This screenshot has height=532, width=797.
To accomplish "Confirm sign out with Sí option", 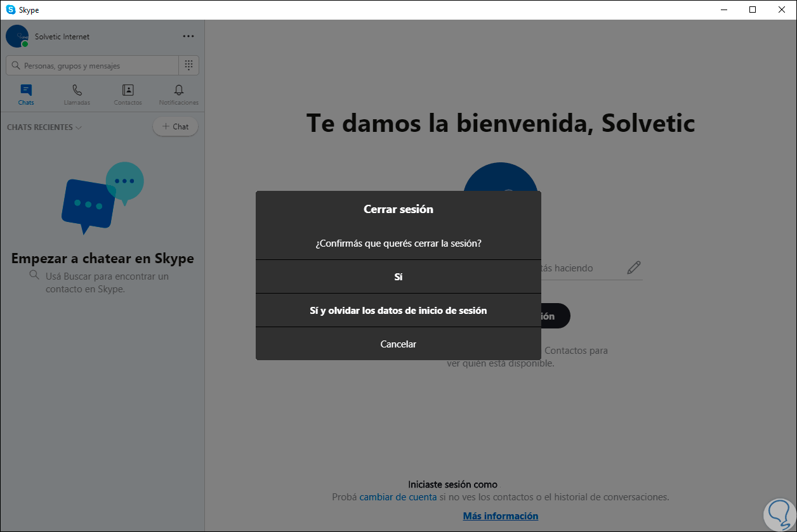I will point(398,276).
